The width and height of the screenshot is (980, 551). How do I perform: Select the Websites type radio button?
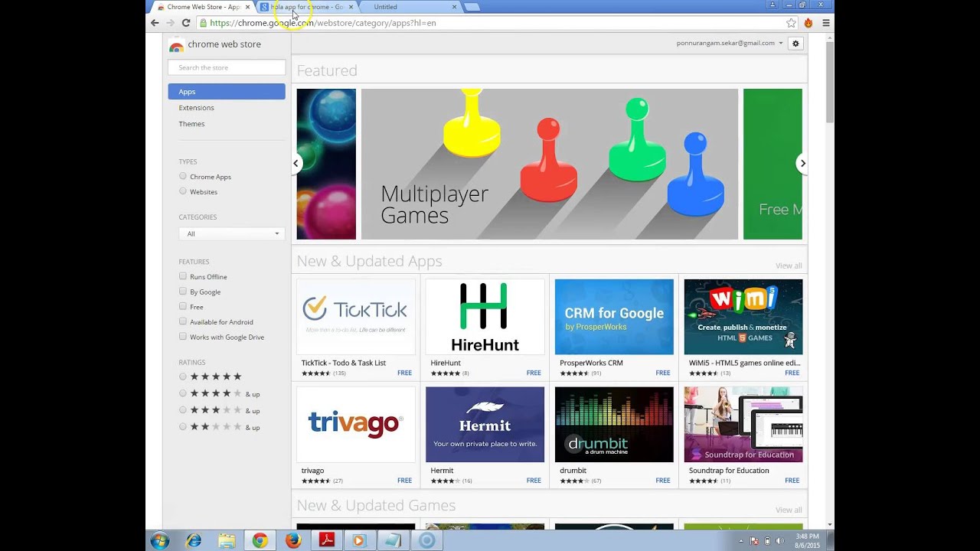183,191
